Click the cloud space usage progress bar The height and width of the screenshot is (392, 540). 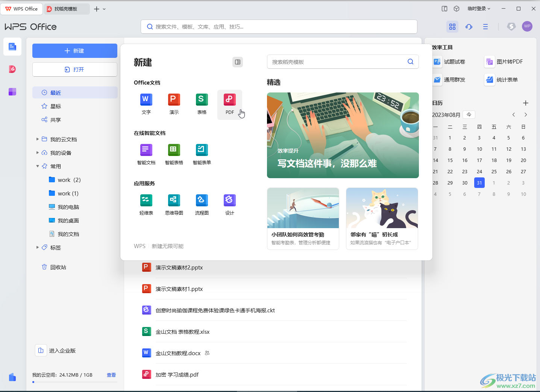(x=74, y=382)
